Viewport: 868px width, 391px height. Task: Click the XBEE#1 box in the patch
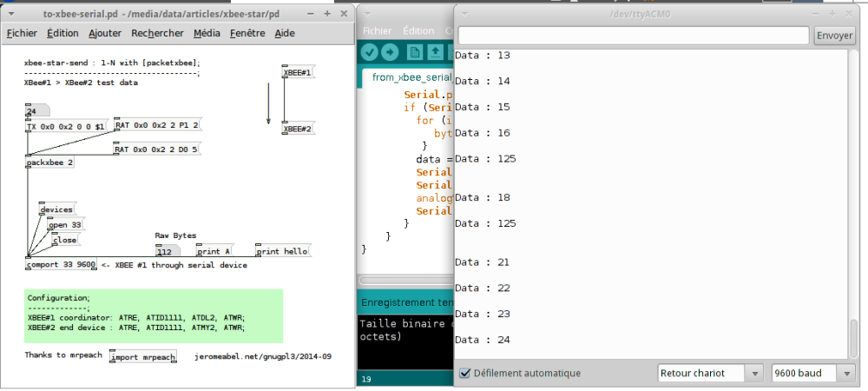[298, 72]
